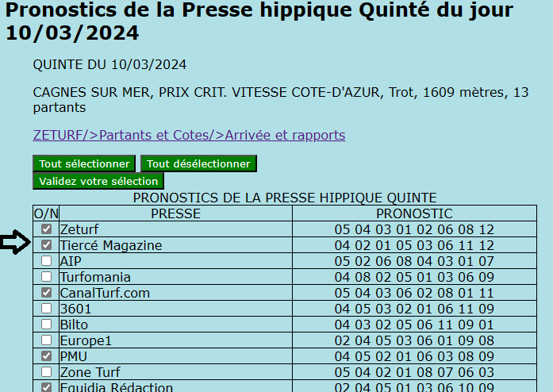The width and height of the screenshot is (553, 392).
Task: Toggle the Europe1 checkbox on
Action: (47, 340)
